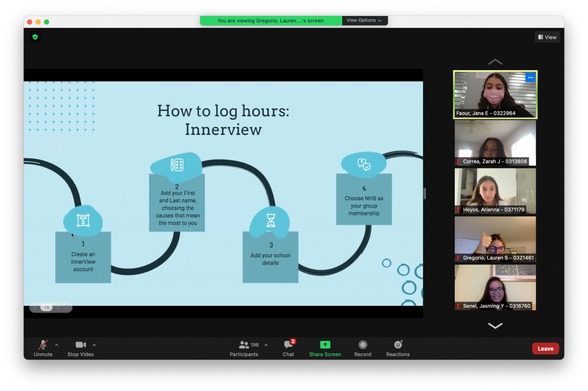Image resolution: width=588 pixels, height=391 pixels.
Task: Click the "Add your school details" step text
Action: click(271, 259)
